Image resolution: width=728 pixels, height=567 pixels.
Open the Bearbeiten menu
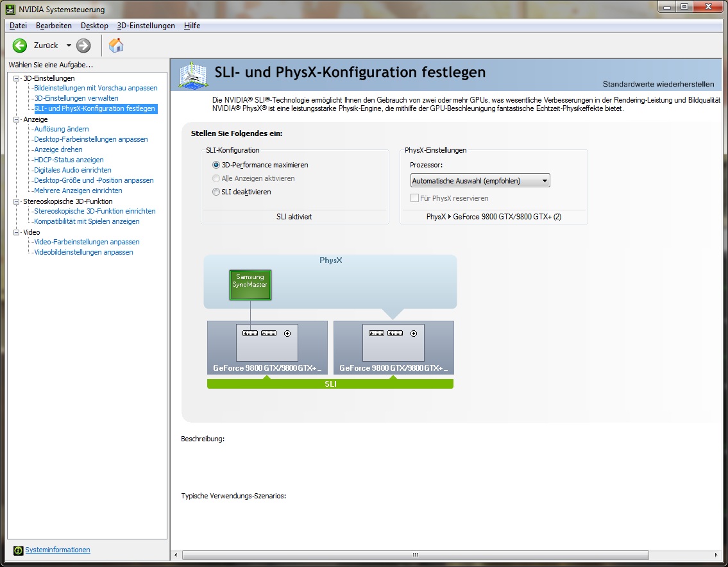click(x=54, y=26)
